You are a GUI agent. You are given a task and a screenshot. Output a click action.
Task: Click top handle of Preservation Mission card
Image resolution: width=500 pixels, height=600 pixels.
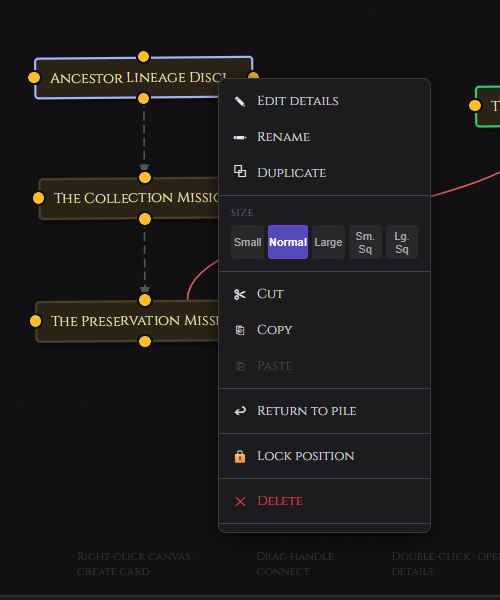(x=145, y=300)
